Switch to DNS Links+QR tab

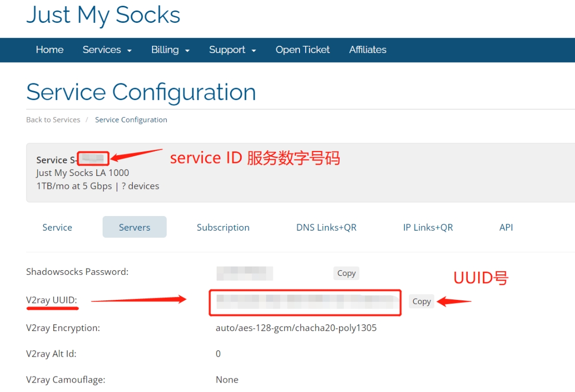click(327, 227)
